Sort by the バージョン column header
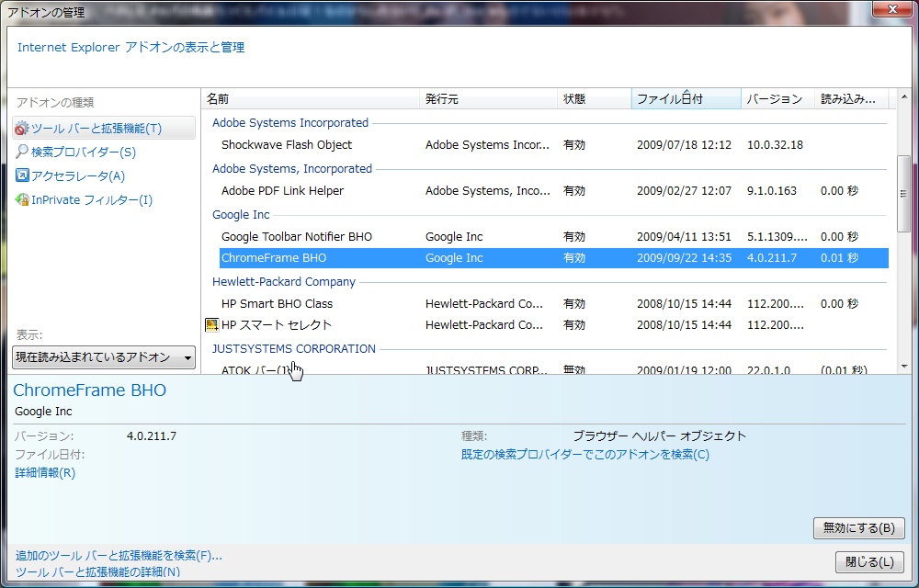 [777, 98]
